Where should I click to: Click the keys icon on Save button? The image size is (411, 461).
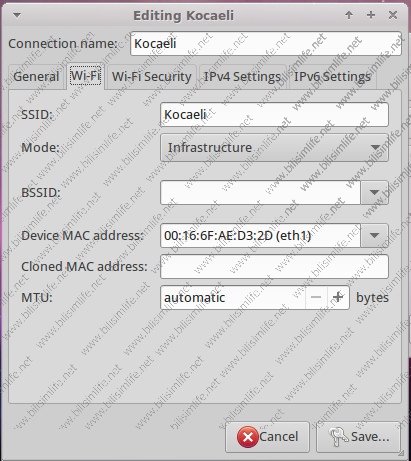point(338,437)
